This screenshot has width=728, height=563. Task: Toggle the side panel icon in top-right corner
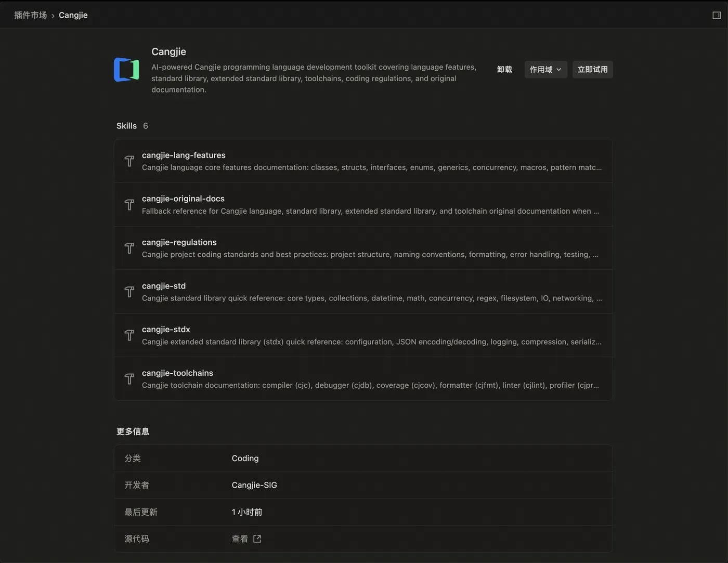pos(717,15)
